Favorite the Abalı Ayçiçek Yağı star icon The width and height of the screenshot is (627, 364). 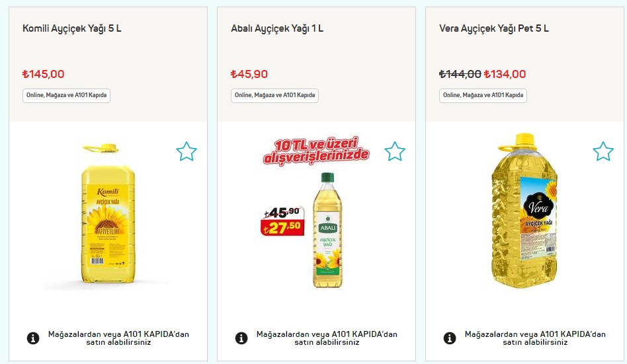click(395, 151)
